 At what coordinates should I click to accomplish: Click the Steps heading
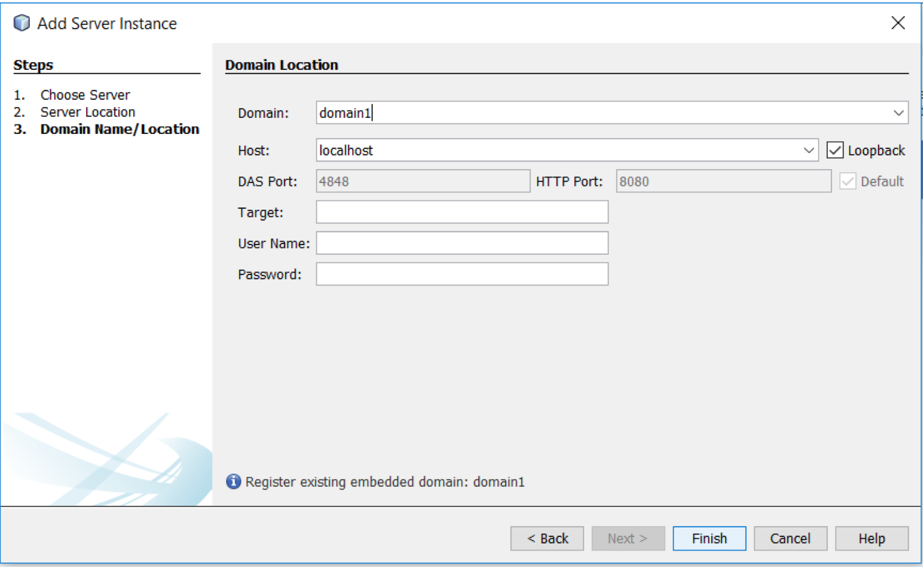(33, 65)
